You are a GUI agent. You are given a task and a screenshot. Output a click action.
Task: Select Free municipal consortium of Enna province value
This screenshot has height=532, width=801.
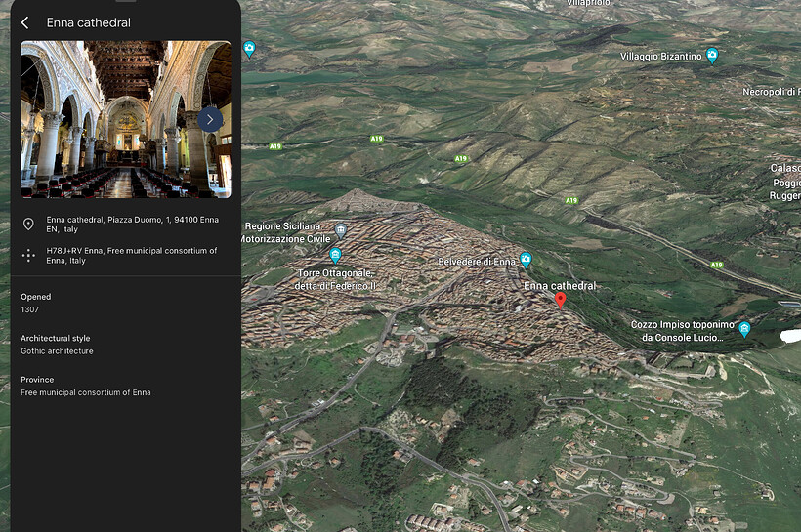click(86, 392)
